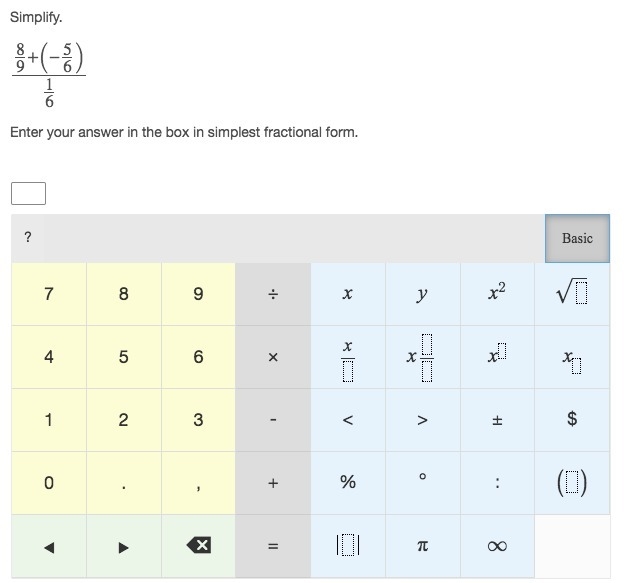Insert a fraction template

[348, 357]
